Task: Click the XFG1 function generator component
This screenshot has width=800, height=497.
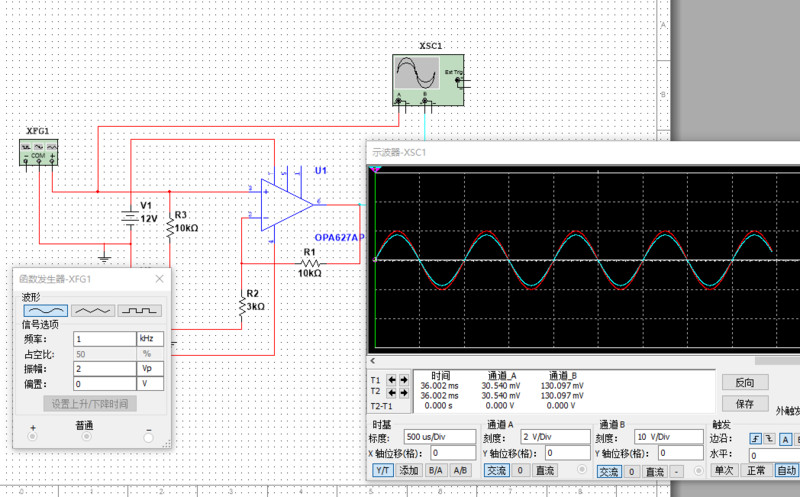Action: [39, 152]
